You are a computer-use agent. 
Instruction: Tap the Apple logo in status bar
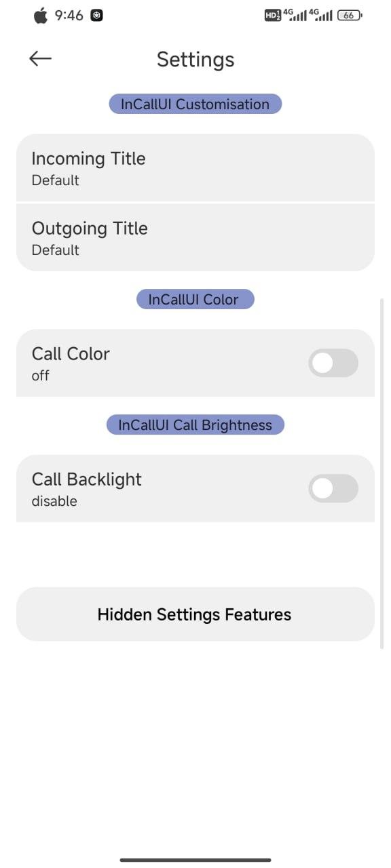[x=41, y=15]
